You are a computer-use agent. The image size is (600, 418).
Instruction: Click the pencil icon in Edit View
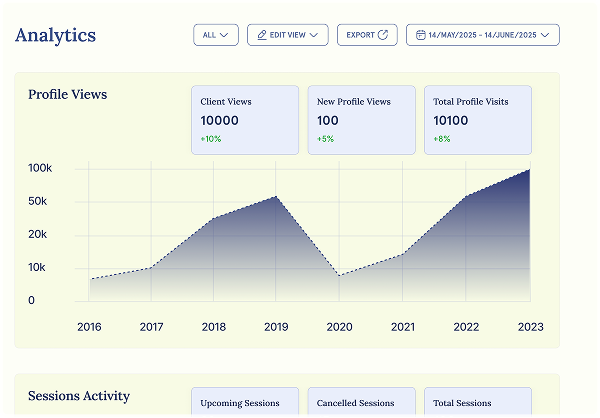(261, 35)
